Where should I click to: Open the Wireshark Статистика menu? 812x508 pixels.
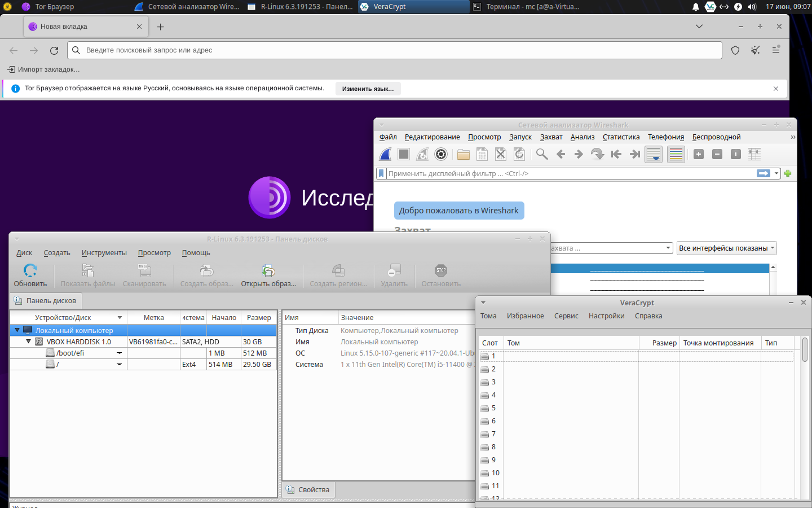[621, 137]
